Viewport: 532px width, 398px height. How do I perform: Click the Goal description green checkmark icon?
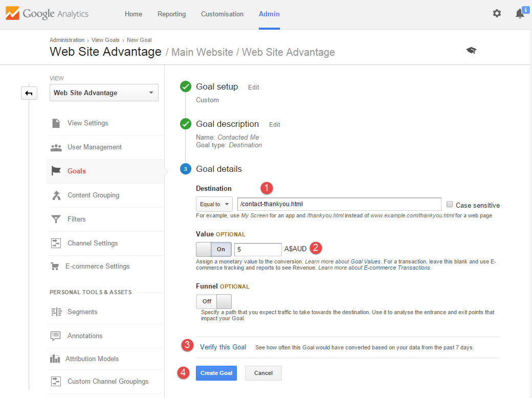(x=186, y=124)
